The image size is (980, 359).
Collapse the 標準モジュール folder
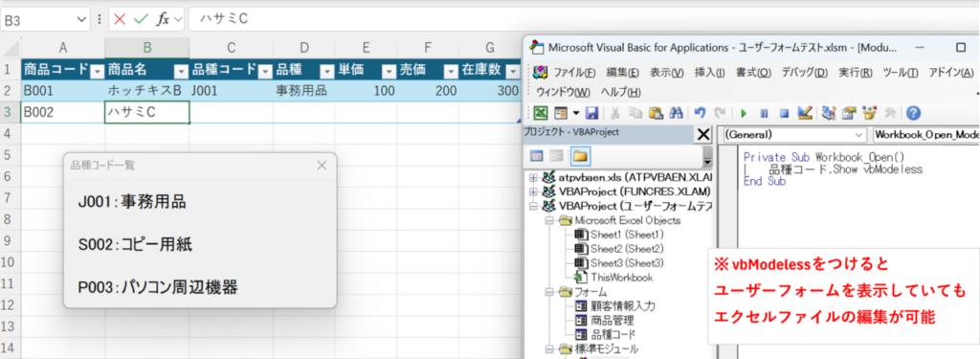[548, 349]
